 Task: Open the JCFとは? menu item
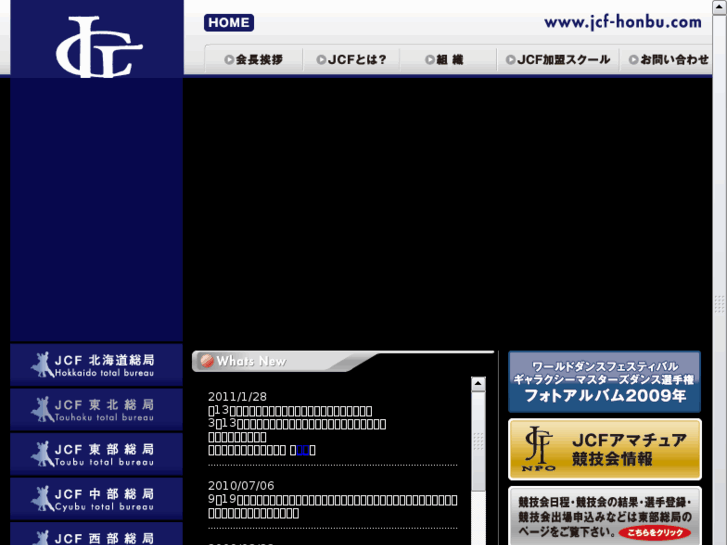351,60
